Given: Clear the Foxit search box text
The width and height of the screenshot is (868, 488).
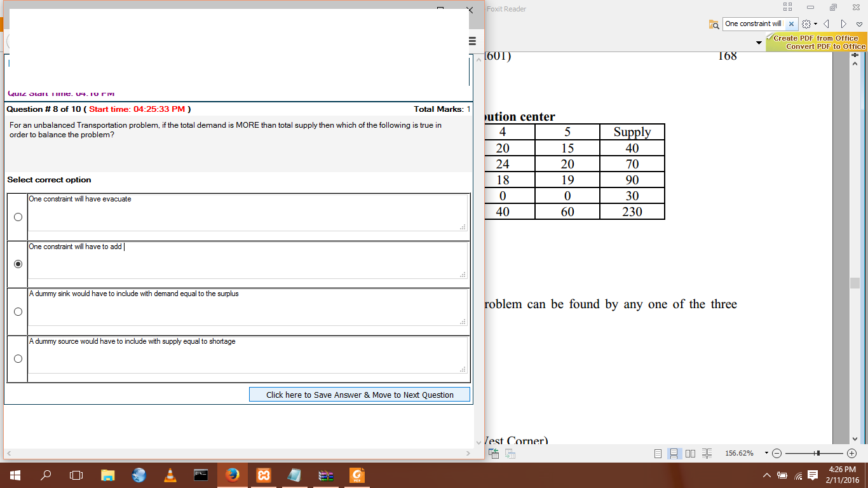Looking at the screenshot, I should (791, 24).
